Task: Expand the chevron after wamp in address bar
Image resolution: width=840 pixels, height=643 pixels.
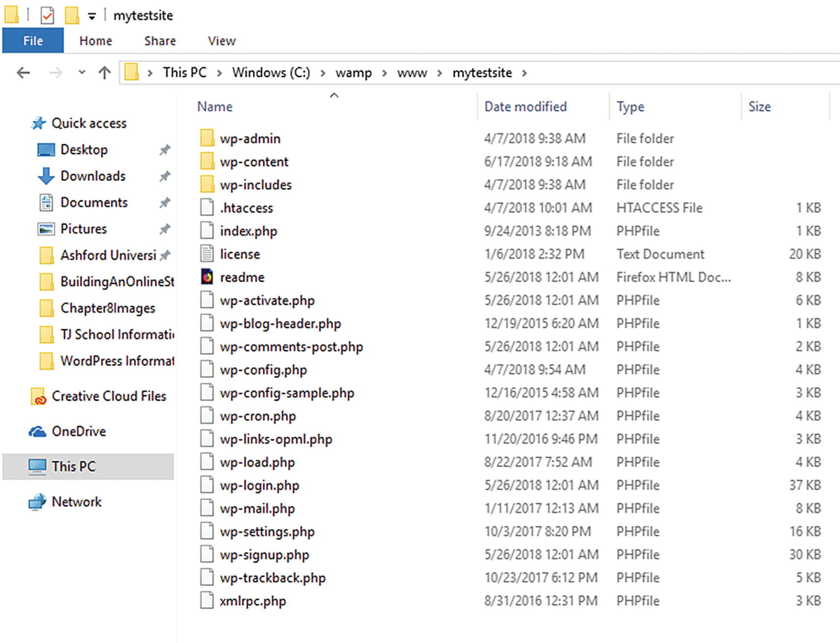Action: [384, 73]
